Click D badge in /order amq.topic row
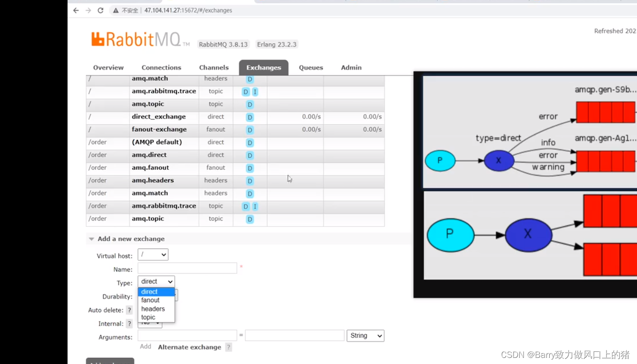This screenshot has height=364, width=637. 250,219
